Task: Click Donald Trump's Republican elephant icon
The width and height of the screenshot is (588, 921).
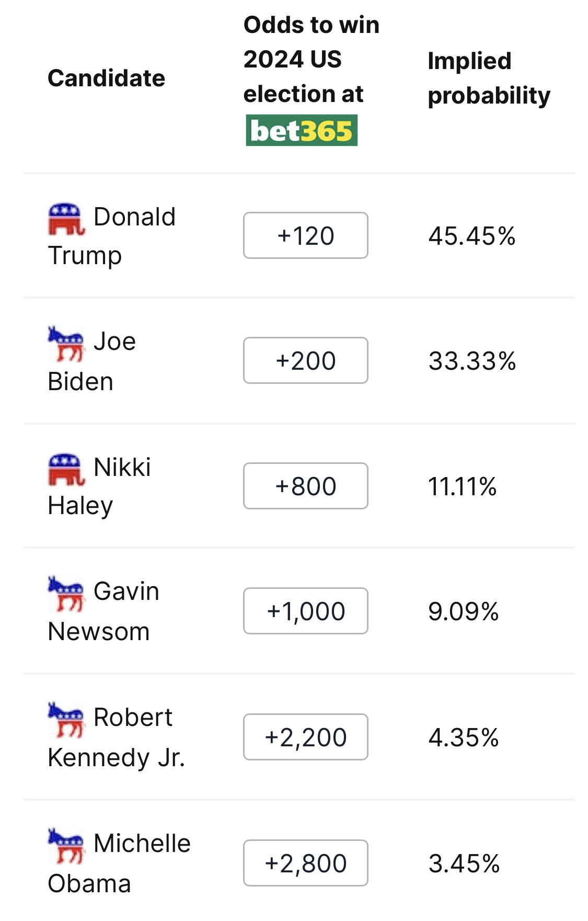Action: coord(66,219)
